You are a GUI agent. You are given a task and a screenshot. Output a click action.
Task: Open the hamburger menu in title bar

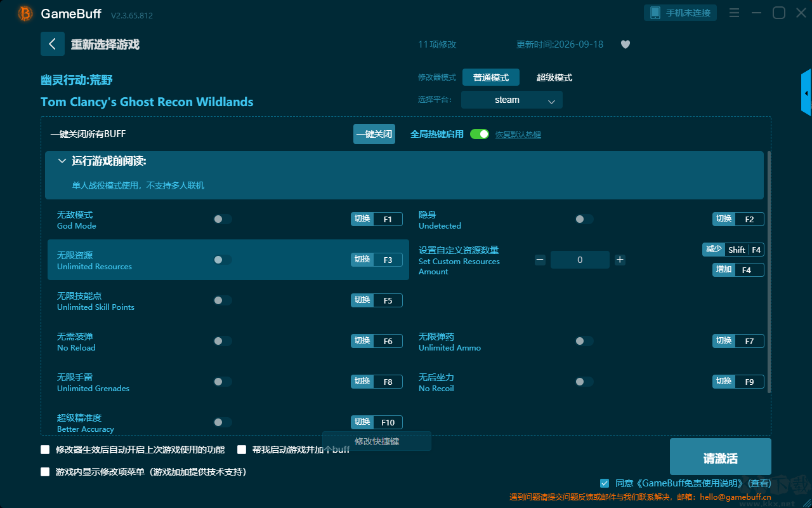[734, 13]
